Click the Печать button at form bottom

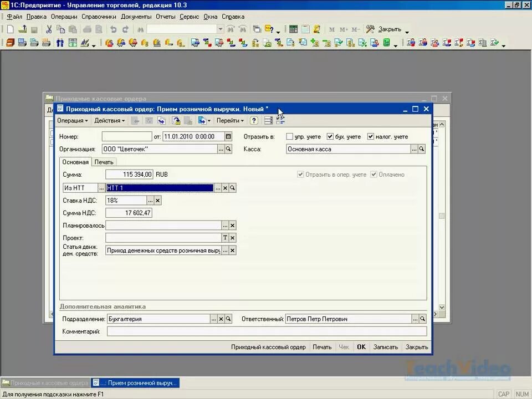point(322,347)
